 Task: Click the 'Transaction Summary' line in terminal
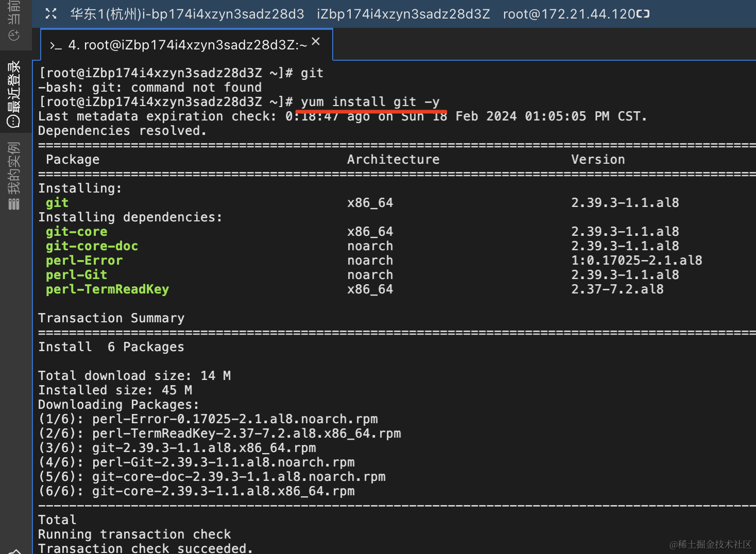[x=111, y=318]
